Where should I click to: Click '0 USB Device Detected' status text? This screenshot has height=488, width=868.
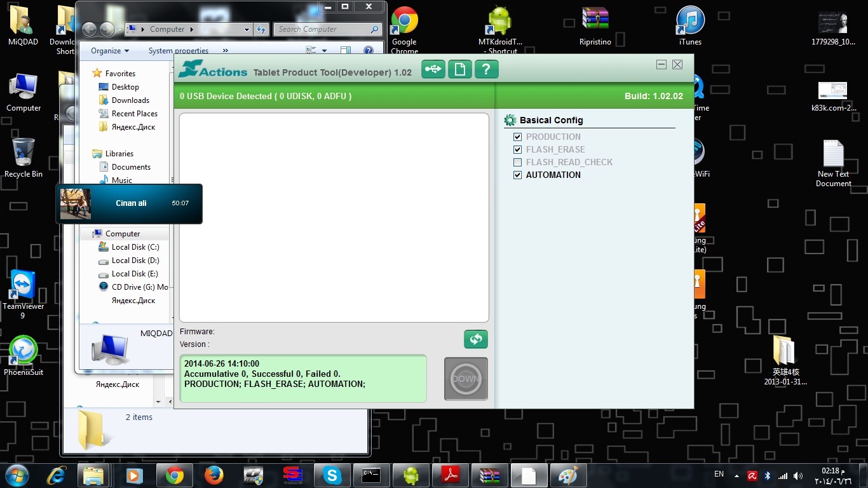(266, 96)
